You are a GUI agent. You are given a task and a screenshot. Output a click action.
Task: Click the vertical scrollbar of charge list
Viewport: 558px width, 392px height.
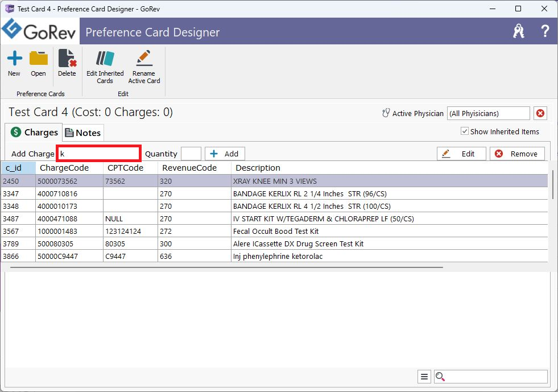click(x=553, y=184)
